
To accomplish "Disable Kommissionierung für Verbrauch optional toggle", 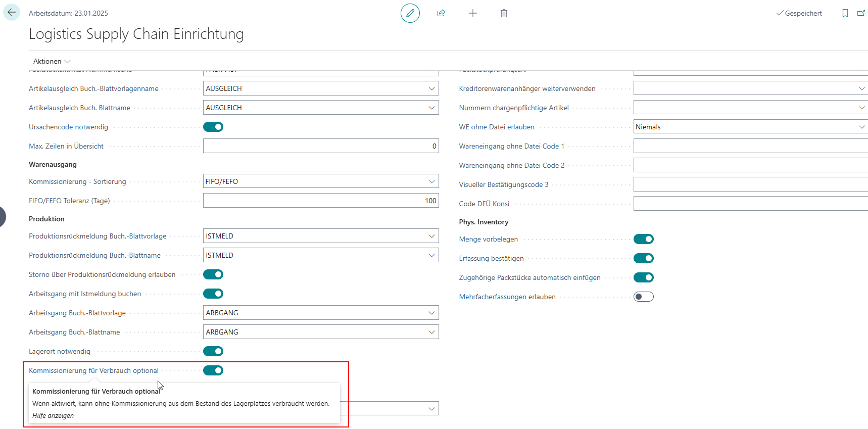I will click(x=213, y=370).
